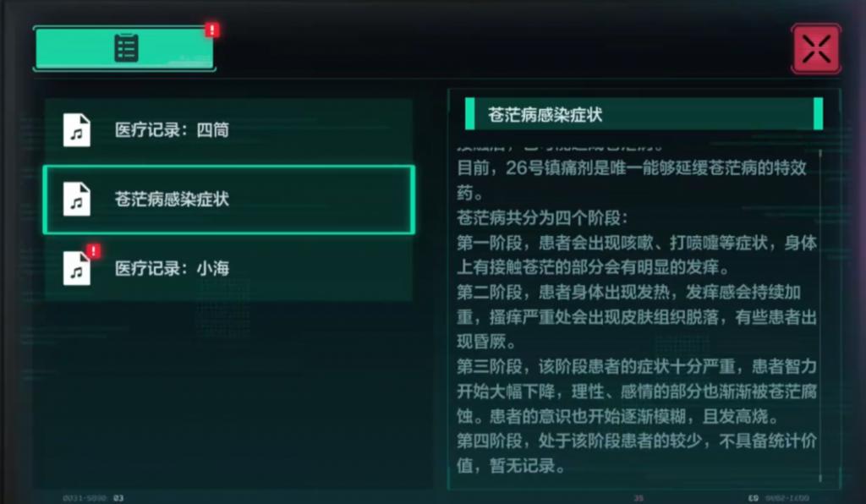Viewport: 866px width, 504px height.
Task: Click the audio file icon beside 医疗记录：四筒
Action: point(77,130)
